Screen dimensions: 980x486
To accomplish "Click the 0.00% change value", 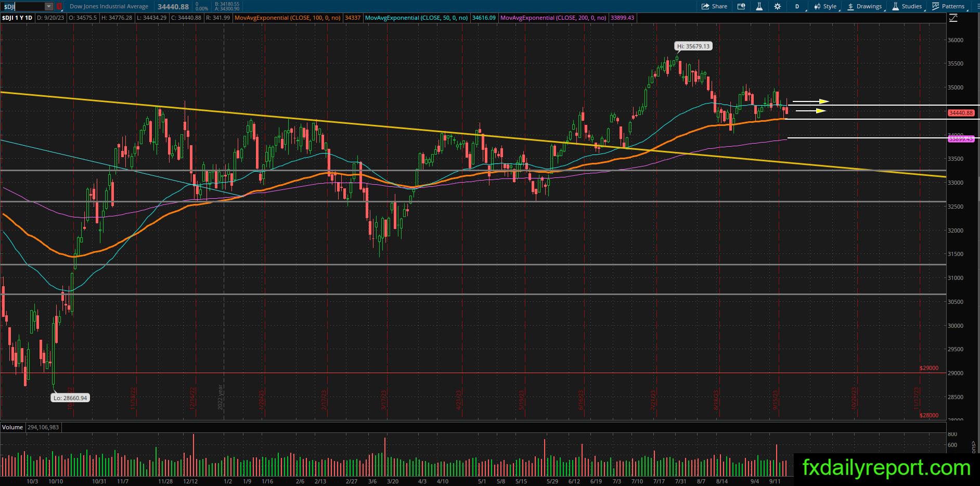I will [x=201, y=9].
